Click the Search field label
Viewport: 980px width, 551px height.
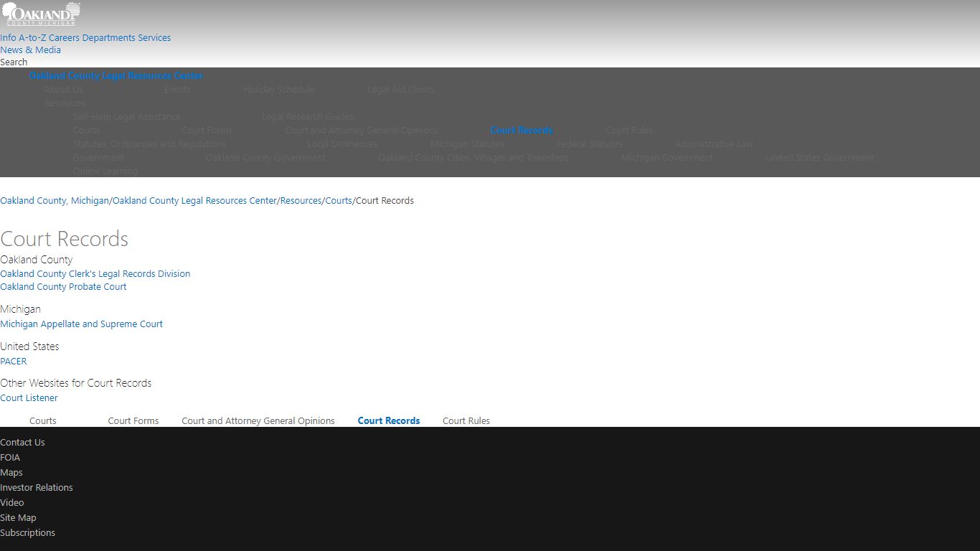click(x=14, y=62)
